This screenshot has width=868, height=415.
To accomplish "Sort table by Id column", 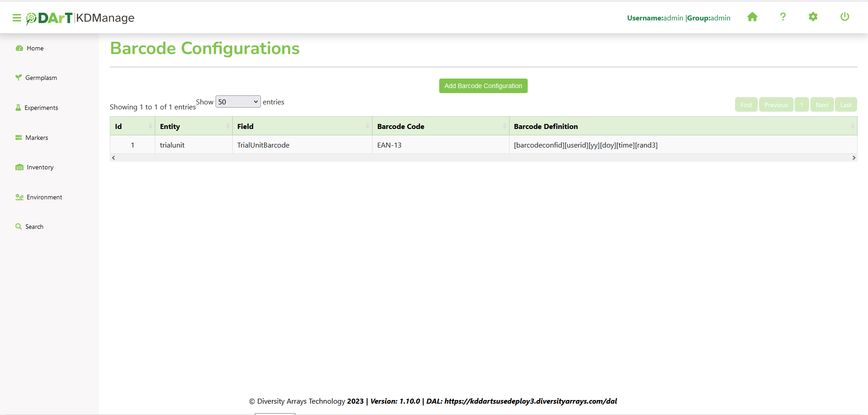I will 132,126.
